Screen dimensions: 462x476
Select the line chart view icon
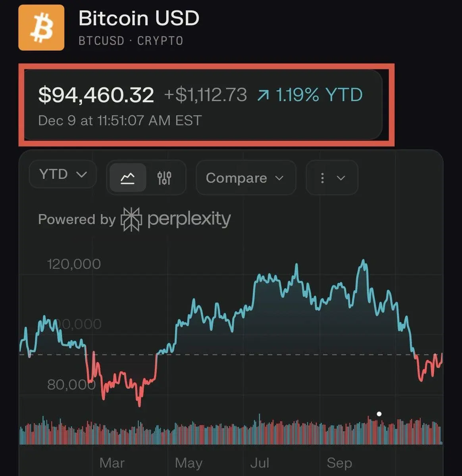click(127, 178)
